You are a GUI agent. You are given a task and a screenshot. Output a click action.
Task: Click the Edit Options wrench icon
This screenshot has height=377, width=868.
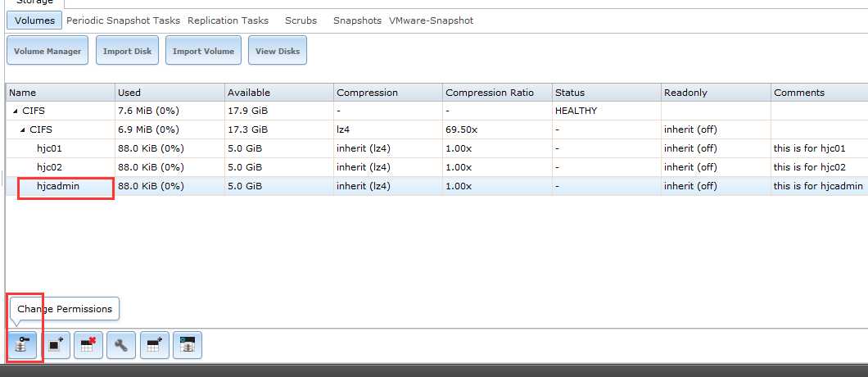click(121, 345)
